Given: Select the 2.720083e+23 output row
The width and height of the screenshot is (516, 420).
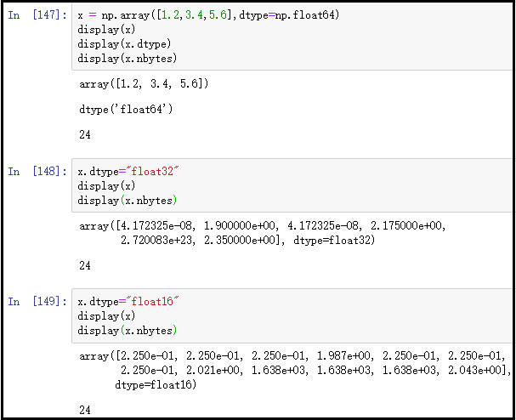Looking at the screenshot, I should (x=247, y=241).
